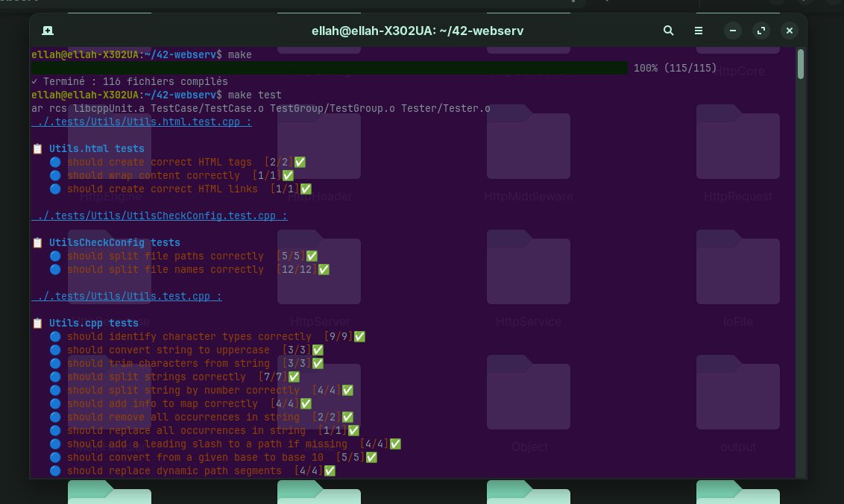Click green check after 'should identify character types correctly'

tap(359, 336)
